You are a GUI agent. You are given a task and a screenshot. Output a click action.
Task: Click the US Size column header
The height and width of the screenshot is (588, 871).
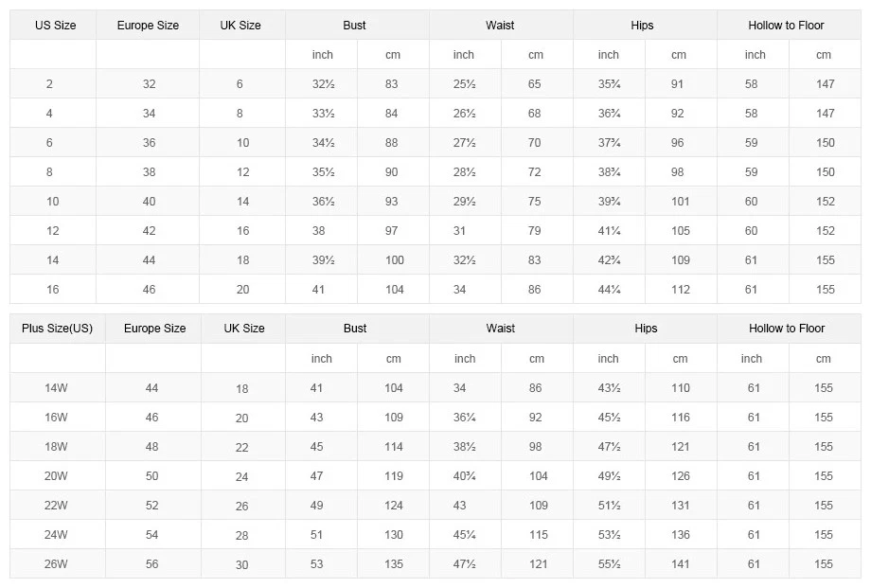(55, 26)
